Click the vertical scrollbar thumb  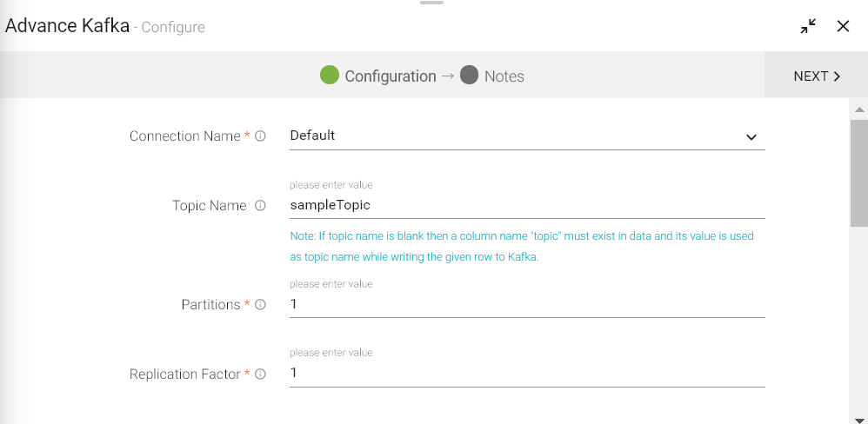tap(859, 172)
